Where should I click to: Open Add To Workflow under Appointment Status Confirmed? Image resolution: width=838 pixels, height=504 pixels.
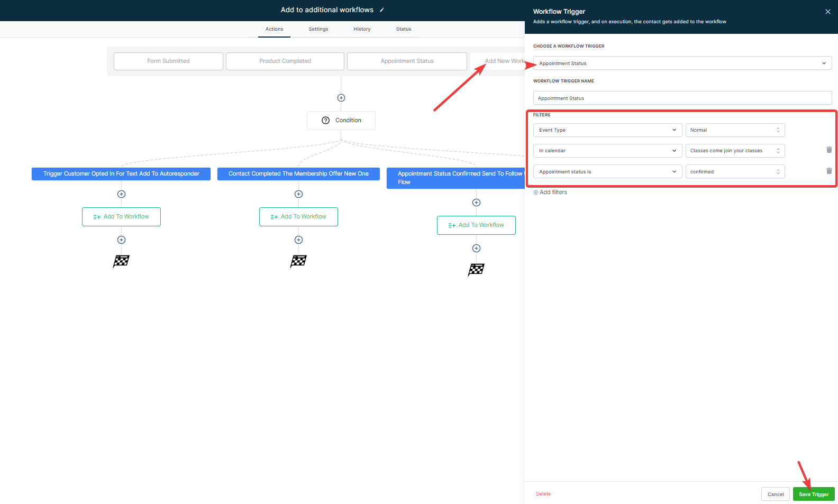[476, 225]
